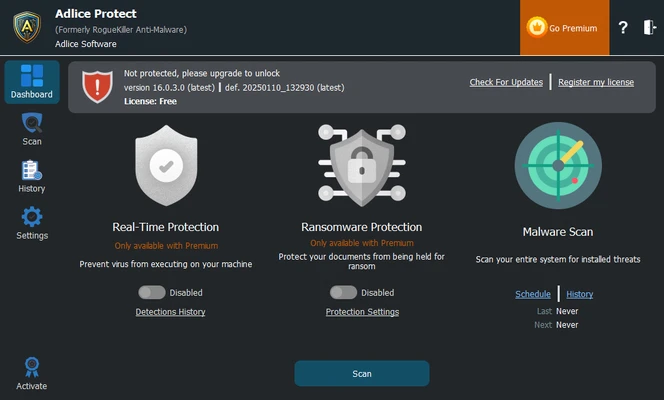
Task: Open Detections History link
Action: tap(170, 312)
